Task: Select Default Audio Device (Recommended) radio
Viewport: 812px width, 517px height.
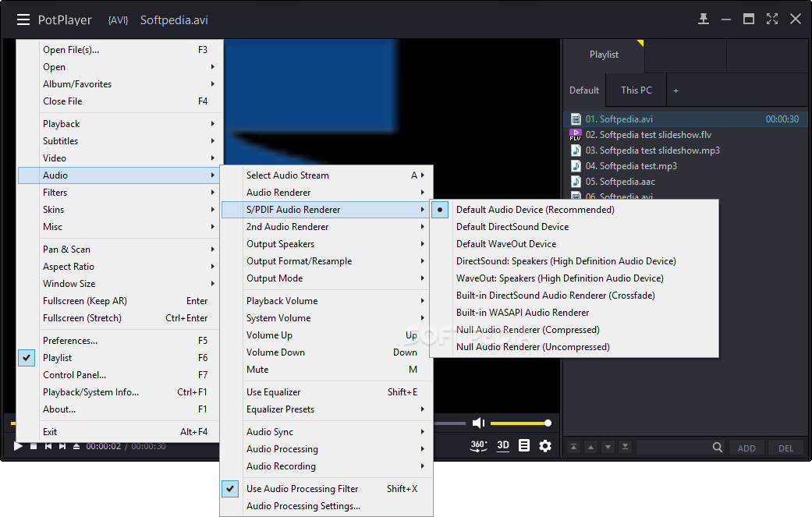Action: 440,210
